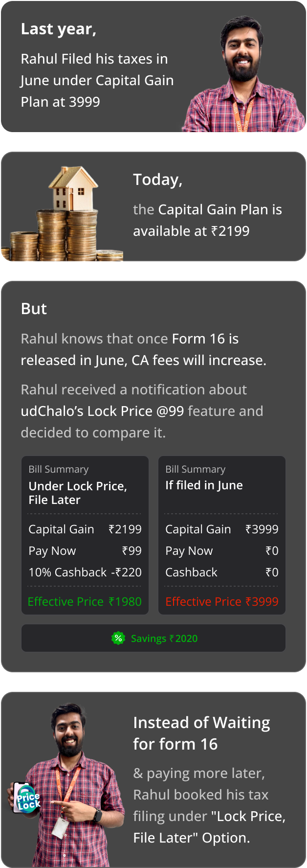Click the Today, Capital Gain Plan card text
Viewport: 307px width, 868px height.
click(207, 206)
